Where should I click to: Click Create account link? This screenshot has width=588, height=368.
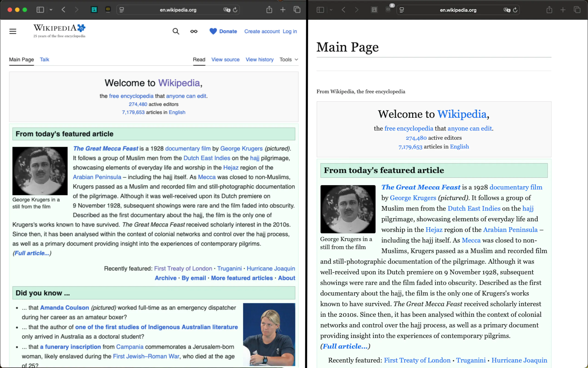(262, 32)
